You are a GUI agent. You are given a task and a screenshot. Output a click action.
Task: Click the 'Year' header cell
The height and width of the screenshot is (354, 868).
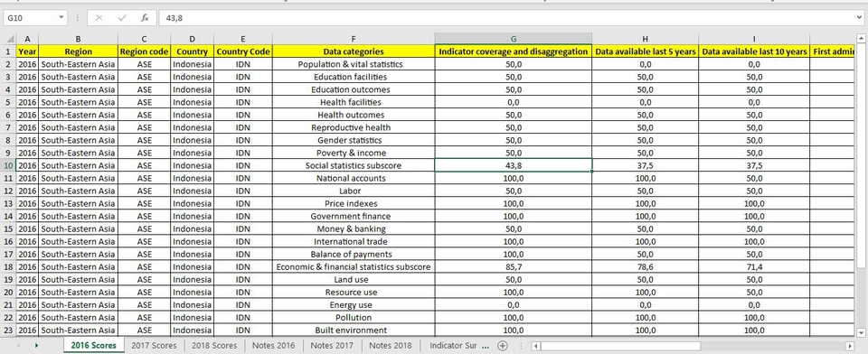[x=27, y=51]
